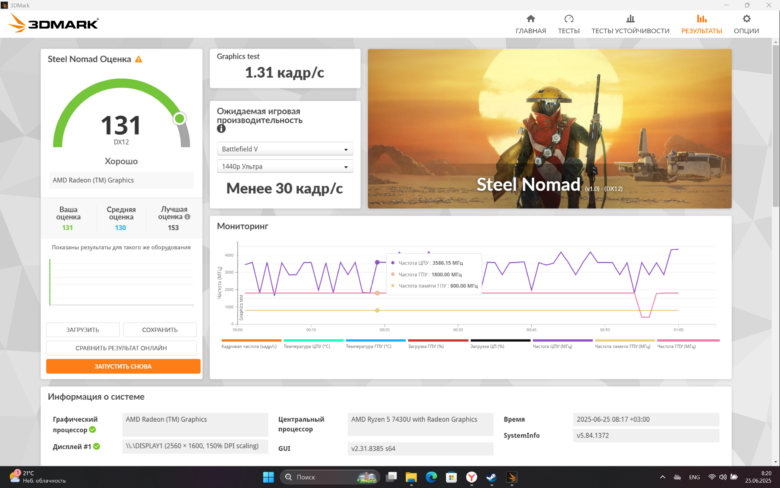The height and width of the screenshot is (488, 780).
Task: Toggle Частота ГПУ (МГц) pink legend series
Action: point(688,344)
